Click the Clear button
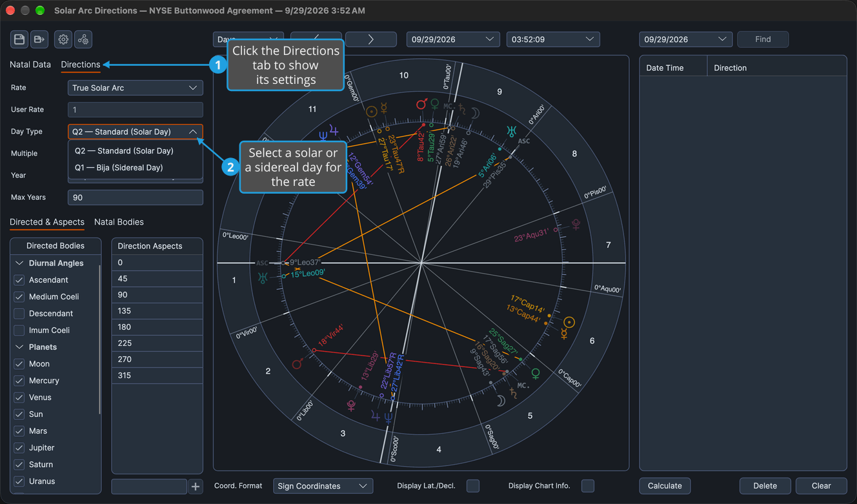This screenshot has width=857, height=504. [821, 486]
